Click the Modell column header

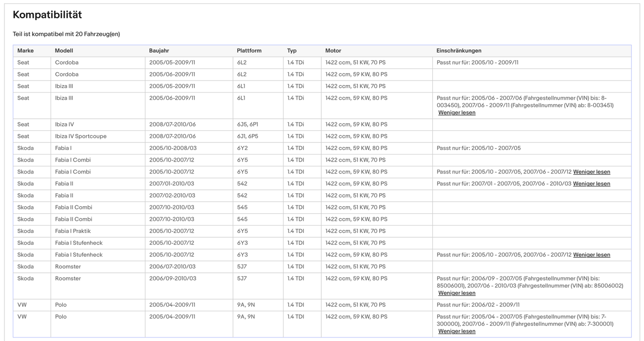tap(64, 51)
